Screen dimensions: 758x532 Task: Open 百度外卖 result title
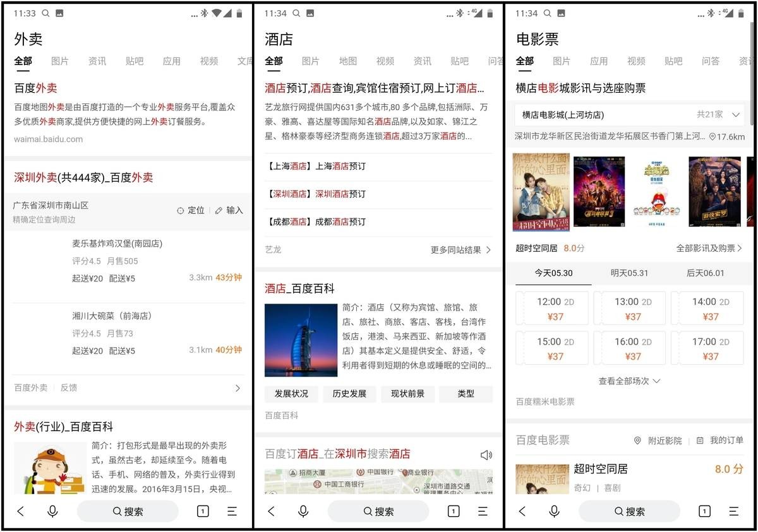click(35, 88)
